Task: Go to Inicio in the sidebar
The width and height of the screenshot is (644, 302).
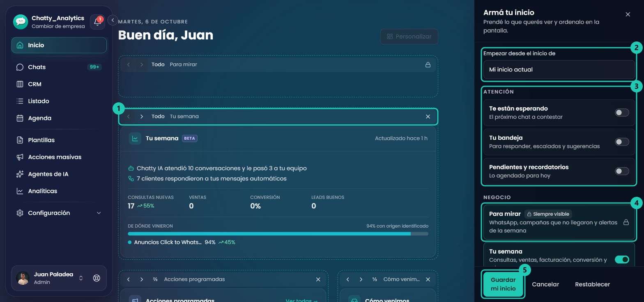Action: pos(59,45)
